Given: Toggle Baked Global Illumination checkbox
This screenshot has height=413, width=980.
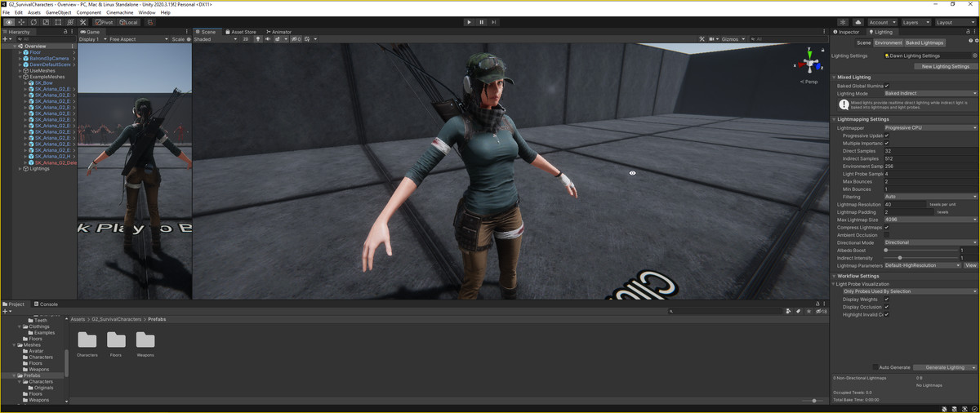Looking at the screenshot, I should [x=887, y=86].
